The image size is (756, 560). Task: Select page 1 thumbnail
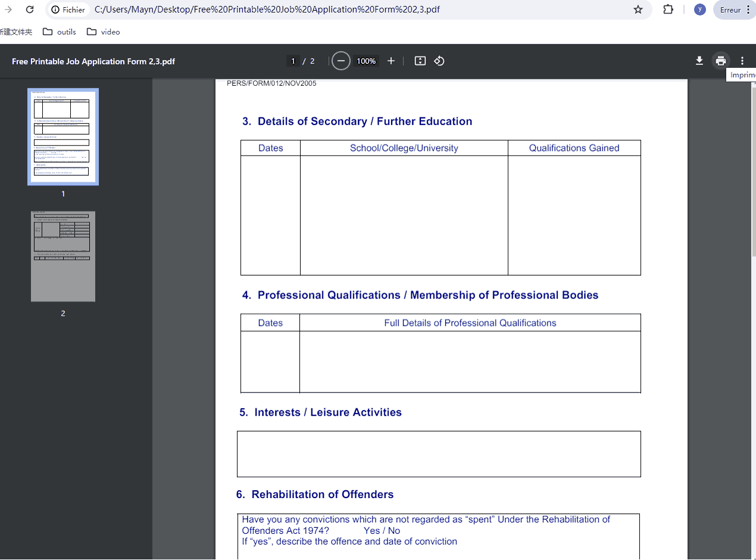63,137
